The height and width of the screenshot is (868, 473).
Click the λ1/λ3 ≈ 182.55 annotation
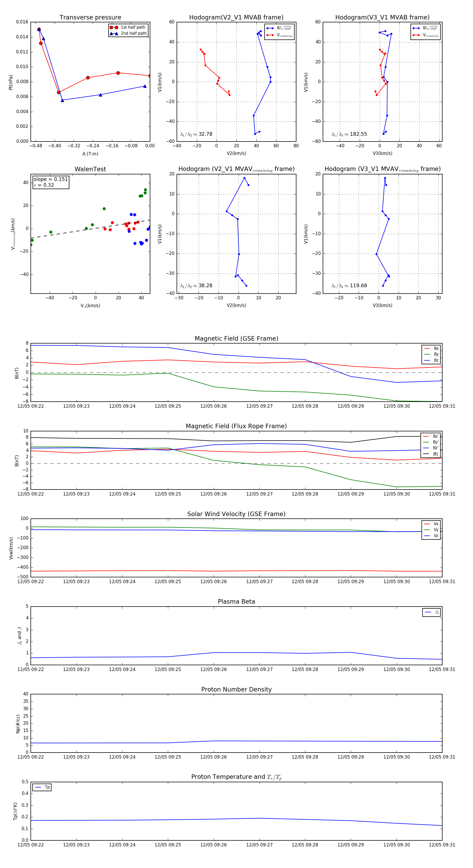tap(349, 134)
